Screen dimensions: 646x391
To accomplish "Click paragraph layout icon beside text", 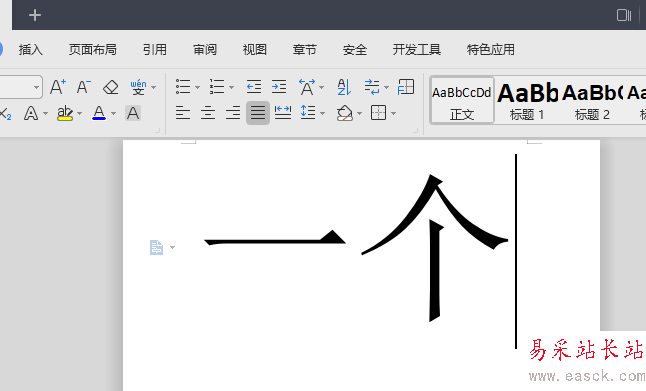I will click(156, 248).
